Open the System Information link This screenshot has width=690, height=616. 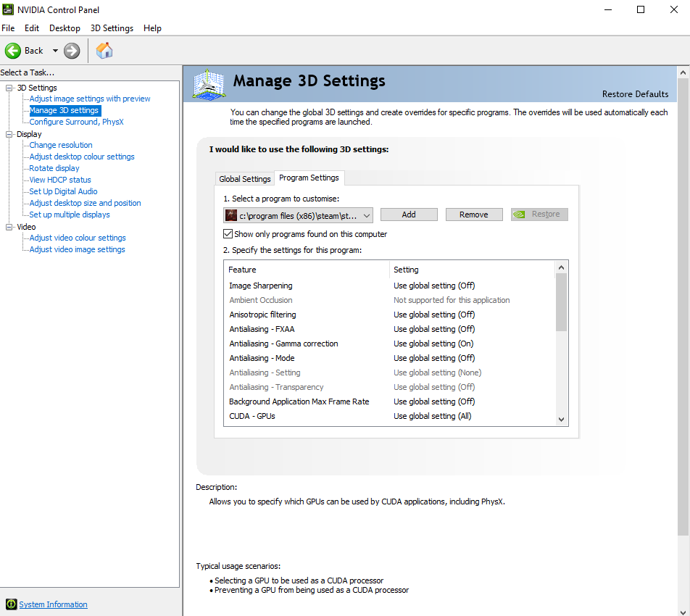(x=53, y=604)
